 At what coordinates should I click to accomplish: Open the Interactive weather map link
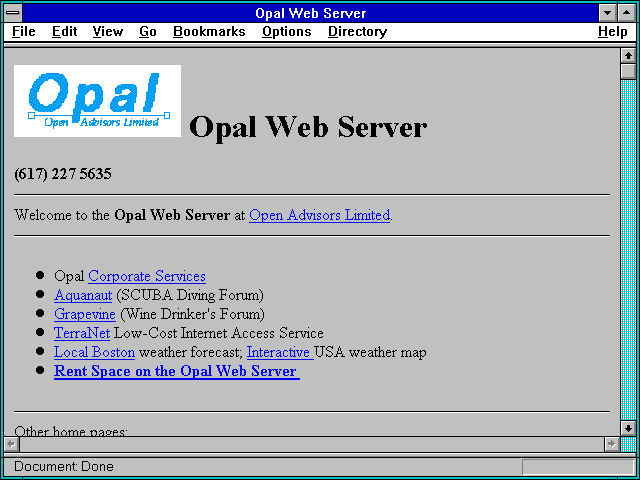coord(280,352)
